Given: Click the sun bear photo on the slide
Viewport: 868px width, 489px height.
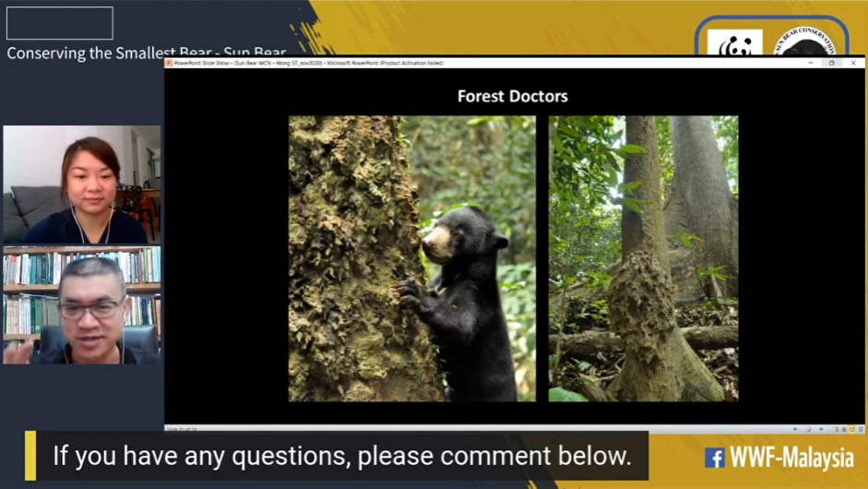Looking at the screenshot, I should pos(411,258).
